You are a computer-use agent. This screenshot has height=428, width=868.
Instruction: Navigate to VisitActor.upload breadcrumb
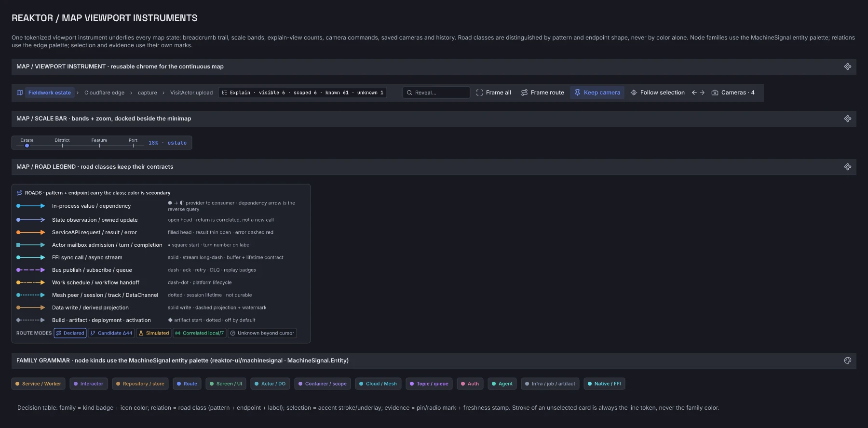pos(191,93)
